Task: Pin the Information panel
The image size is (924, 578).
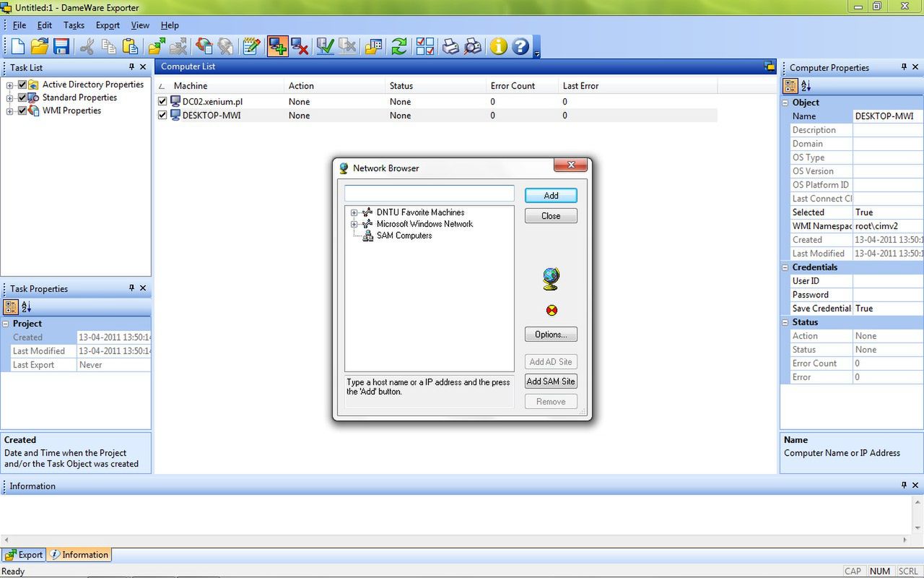Action: (904, 485)
